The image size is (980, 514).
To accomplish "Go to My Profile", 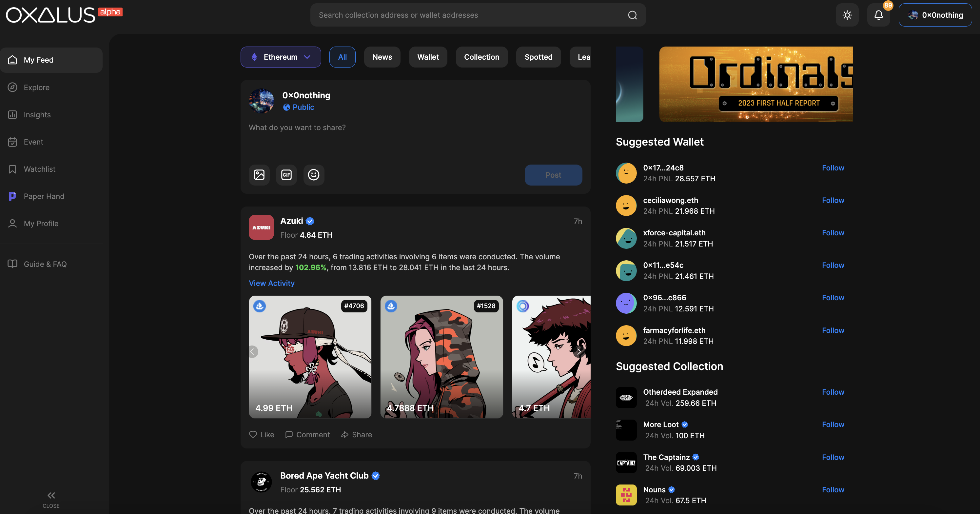I will click(x=51, y=223).
